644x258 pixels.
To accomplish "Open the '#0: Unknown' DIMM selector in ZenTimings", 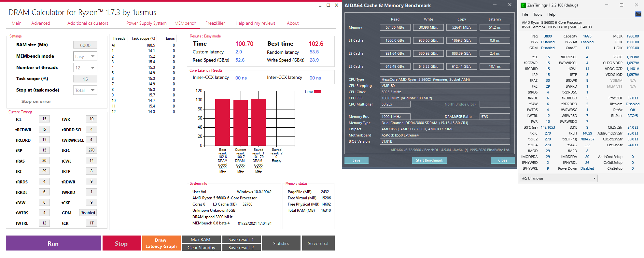I will pos(558,179).
